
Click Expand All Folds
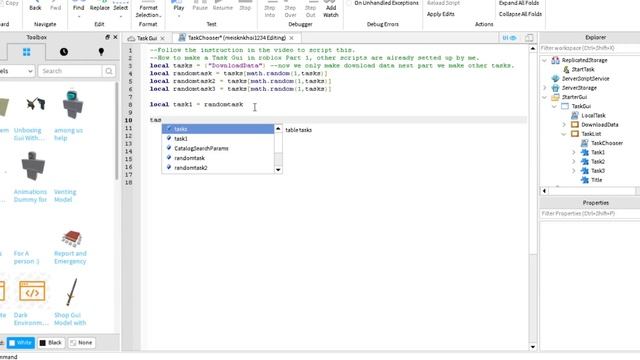(518, 3)
